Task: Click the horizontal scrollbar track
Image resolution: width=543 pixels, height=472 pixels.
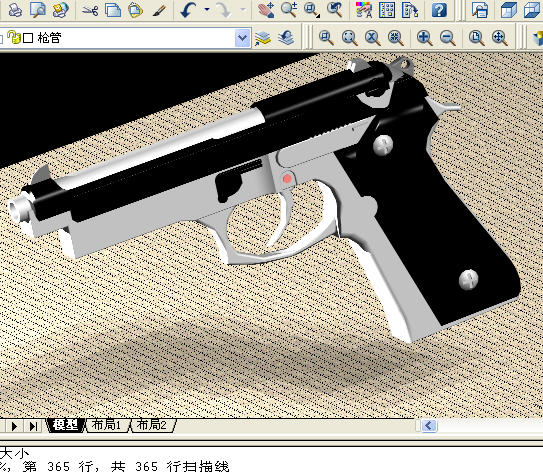Action: [490, 426]
